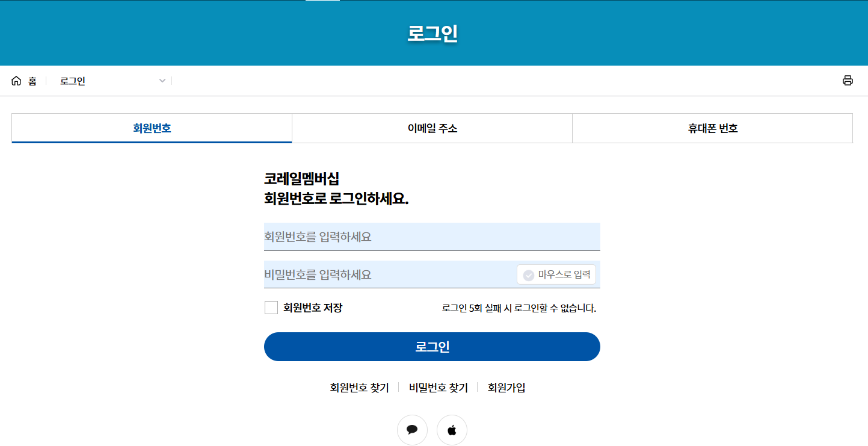This screenshot has width=868, height=446.
Task: Log in with Apple icon
Action: [452, 430]
